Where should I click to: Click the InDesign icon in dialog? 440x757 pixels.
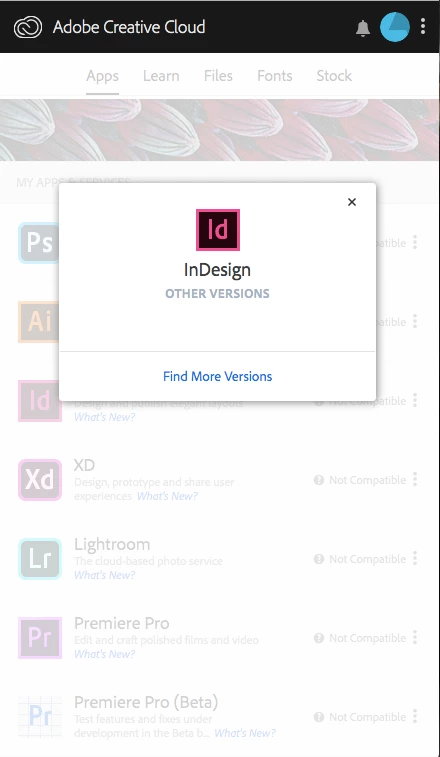tap(218, 230)
